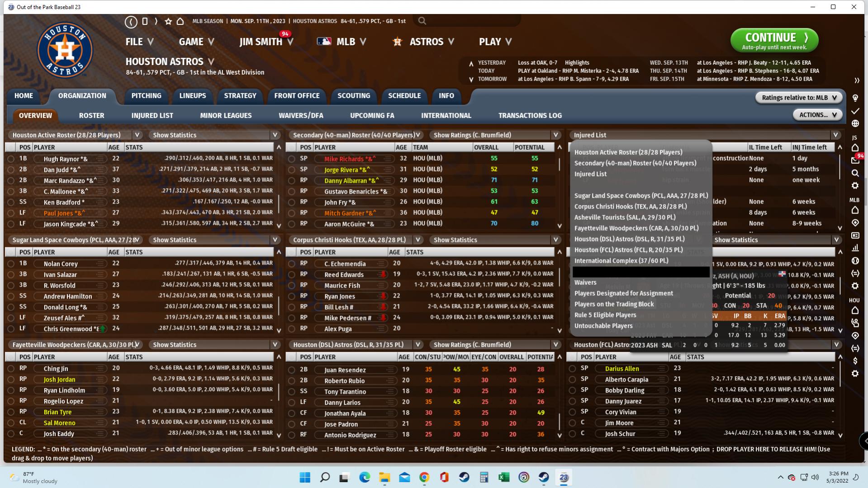
Task: Open the ACTIONS... dropdown
Action: [x=818, y=115]
